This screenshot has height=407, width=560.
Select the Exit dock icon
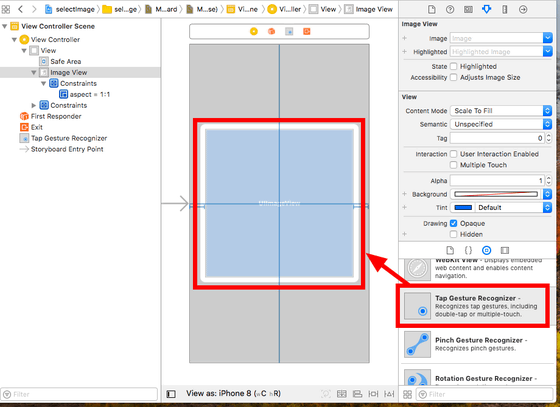click(x=306, y=31)
